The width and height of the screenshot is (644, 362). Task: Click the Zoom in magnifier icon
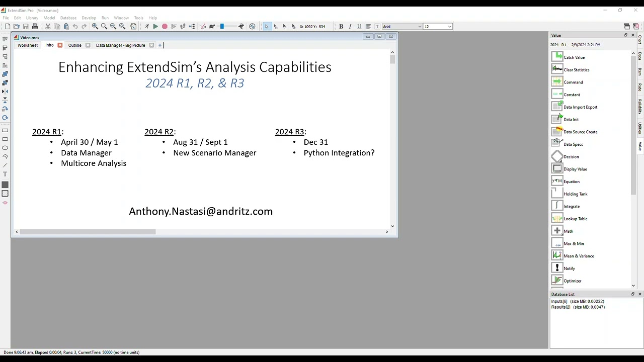[x=95, y=26]
